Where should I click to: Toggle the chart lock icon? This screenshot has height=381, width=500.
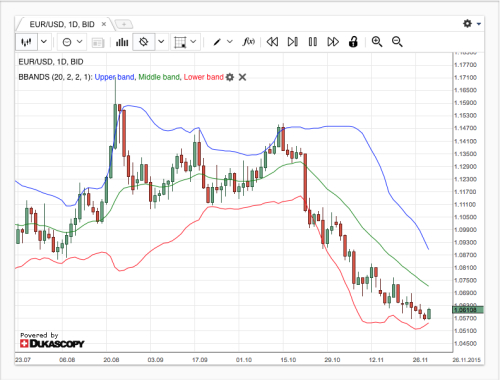353,42
